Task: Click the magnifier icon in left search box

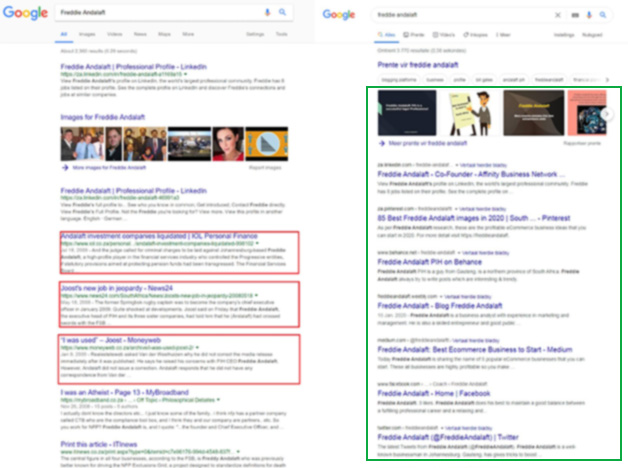Action: (283, 11)
